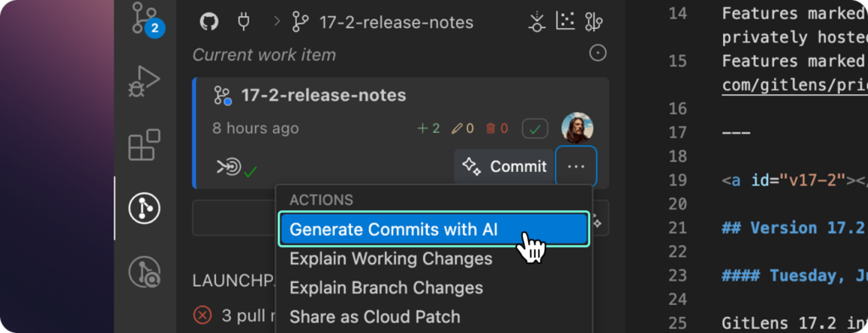Select the GitLens icon in activity bar
This screenshot has height=333, width=868.
pos(144,208)
